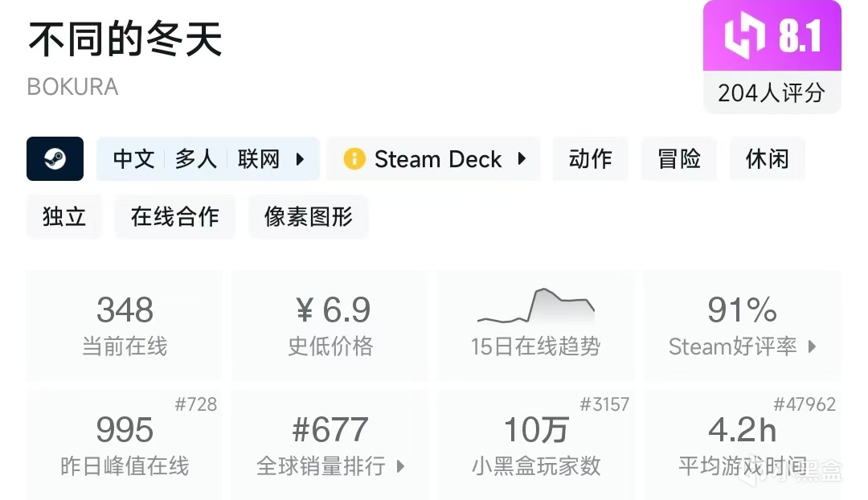Expand the 中文 多人 联网 features arrow

[301, 158]
